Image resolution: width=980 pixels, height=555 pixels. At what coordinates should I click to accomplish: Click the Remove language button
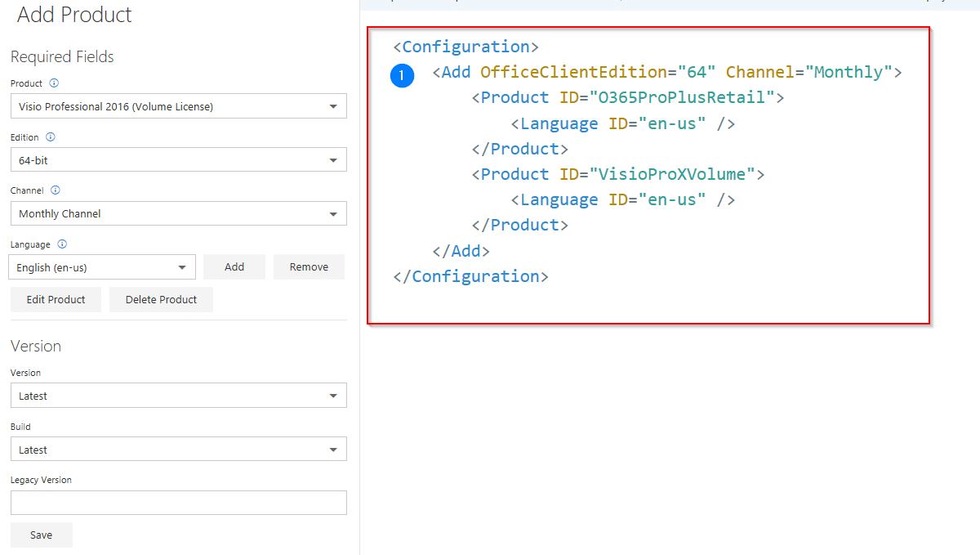309,266
